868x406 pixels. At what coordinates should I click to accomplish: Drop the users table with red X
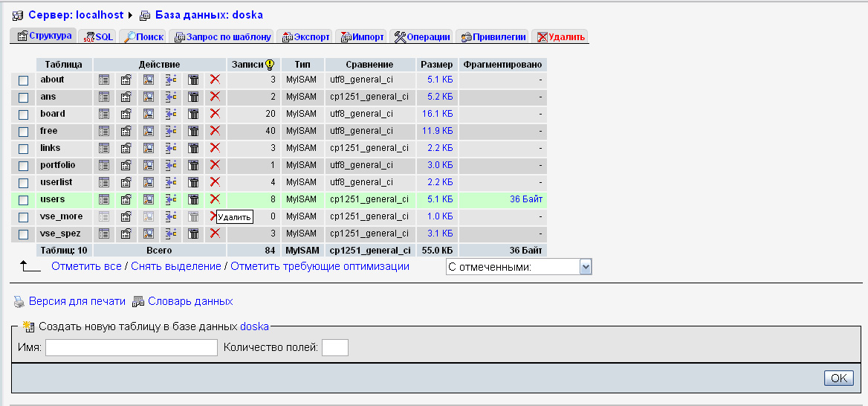(x=216, y=199)
